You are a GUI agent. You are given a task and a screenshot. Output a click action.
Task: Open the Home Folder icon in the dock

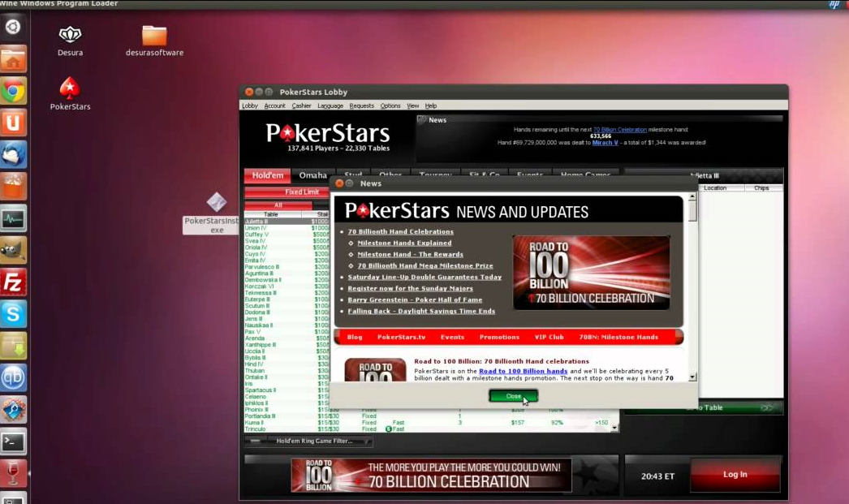click(x=13, y=59)
